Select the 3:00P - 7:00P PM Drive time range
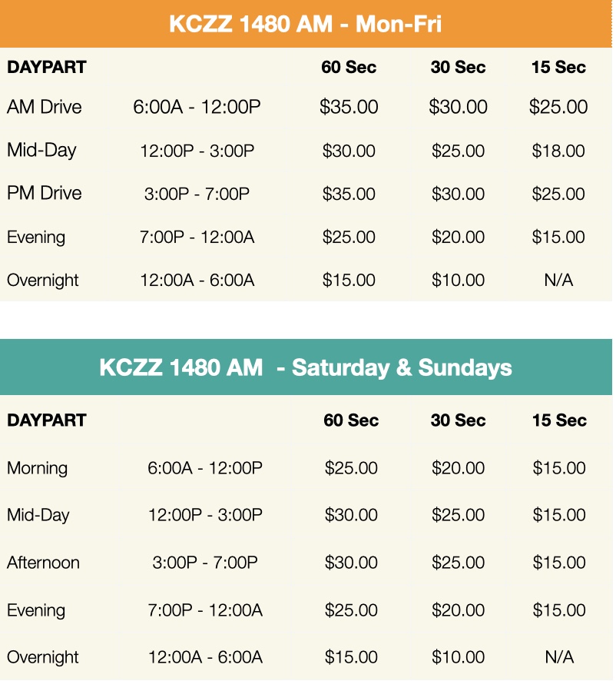Viewport: 616px width, 681px height. click(x=197, y=194)
